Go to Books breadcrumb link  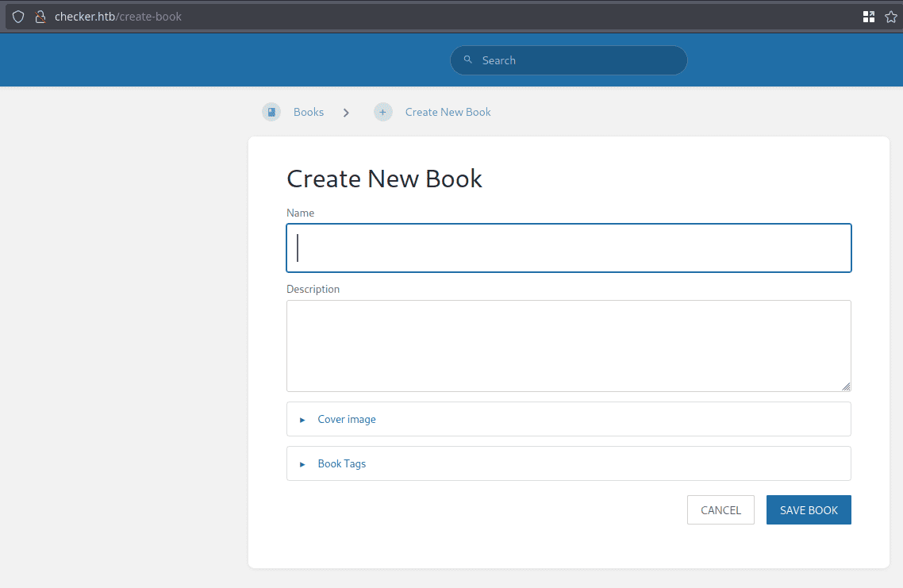coord(309,112)
